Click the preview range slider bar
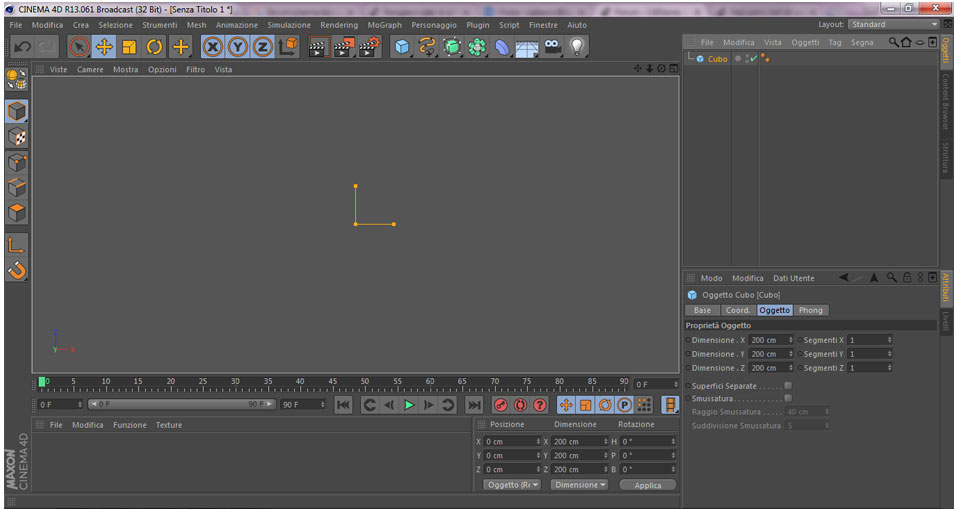 [181, 404]
